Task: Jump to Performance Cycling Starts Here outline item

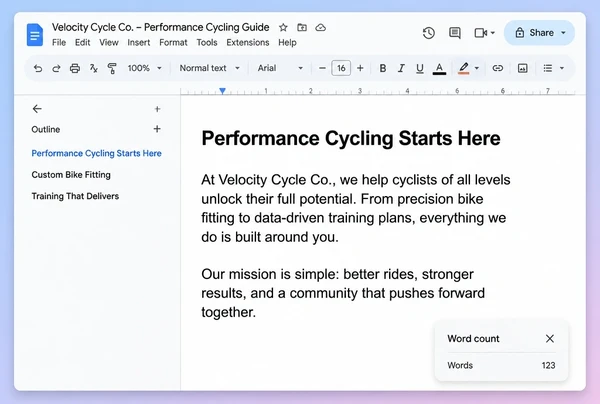Action: [96, 153]
